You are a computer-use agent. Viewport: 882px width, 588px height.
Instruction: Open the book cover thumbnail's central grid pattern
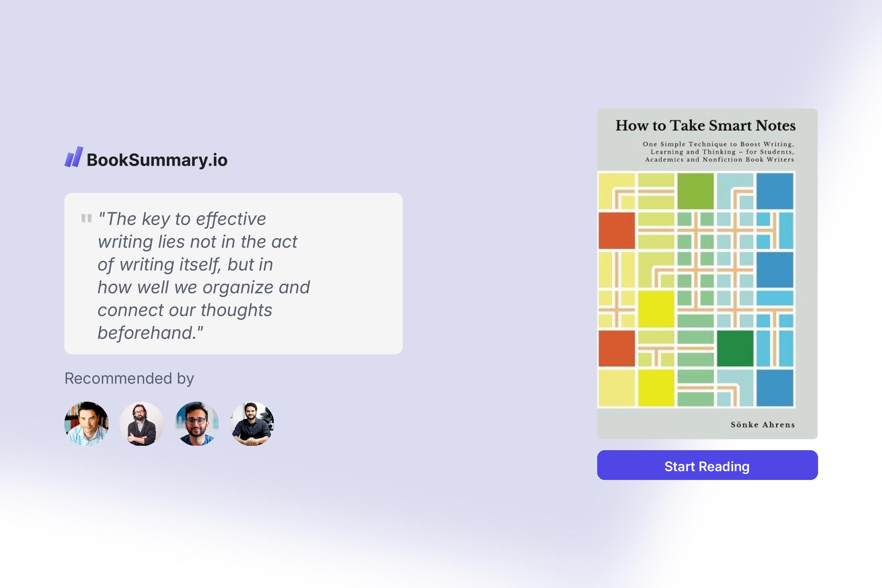coord(696,290)
